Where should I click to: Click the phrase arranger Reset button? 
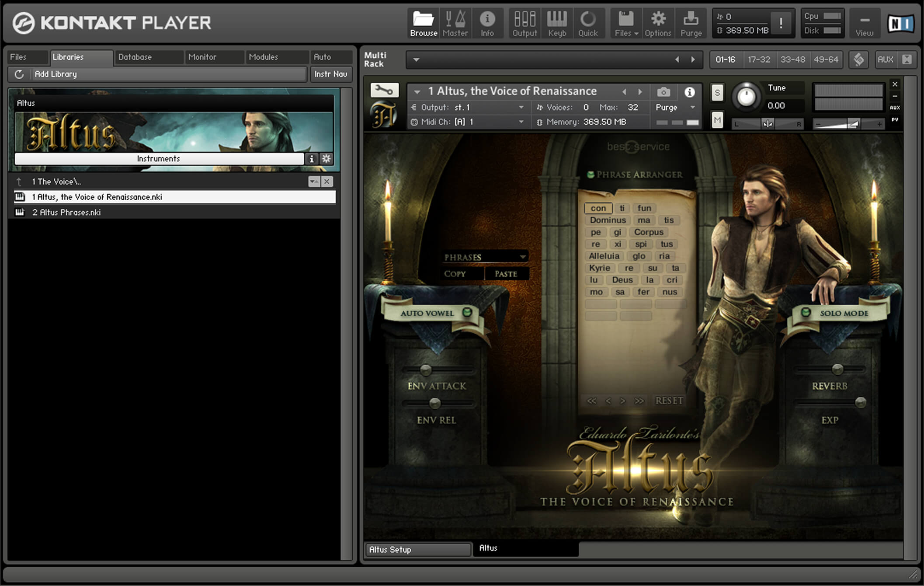669,401
